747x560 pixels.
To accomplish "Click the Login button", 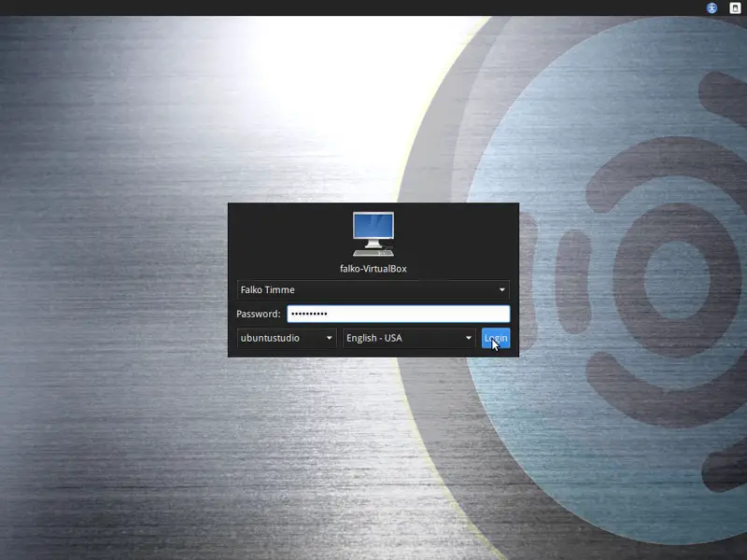I will pos(496,338).
